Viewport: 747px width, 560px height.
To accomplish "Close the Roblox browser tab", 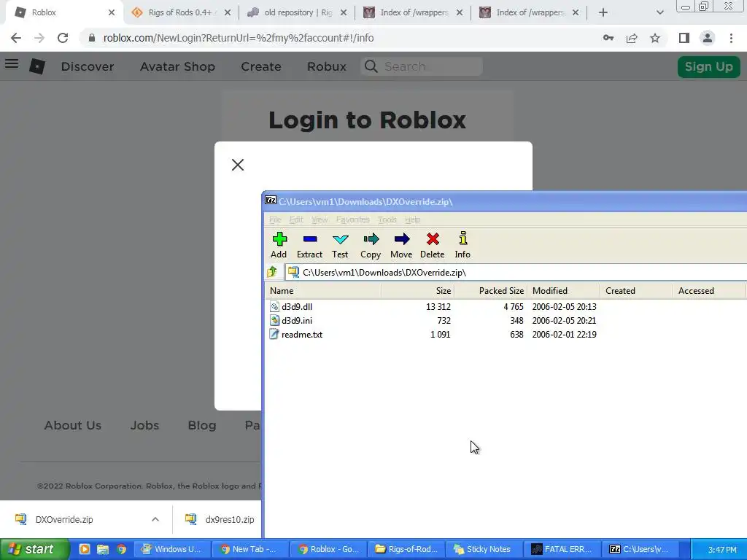I will tap(112, 12).
